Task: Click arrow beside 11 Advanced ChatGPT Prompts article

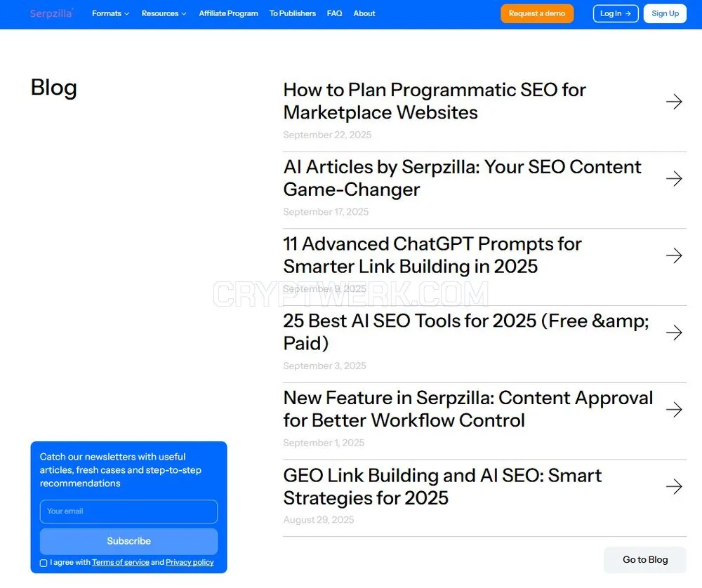Action: [x=674, y=255]
